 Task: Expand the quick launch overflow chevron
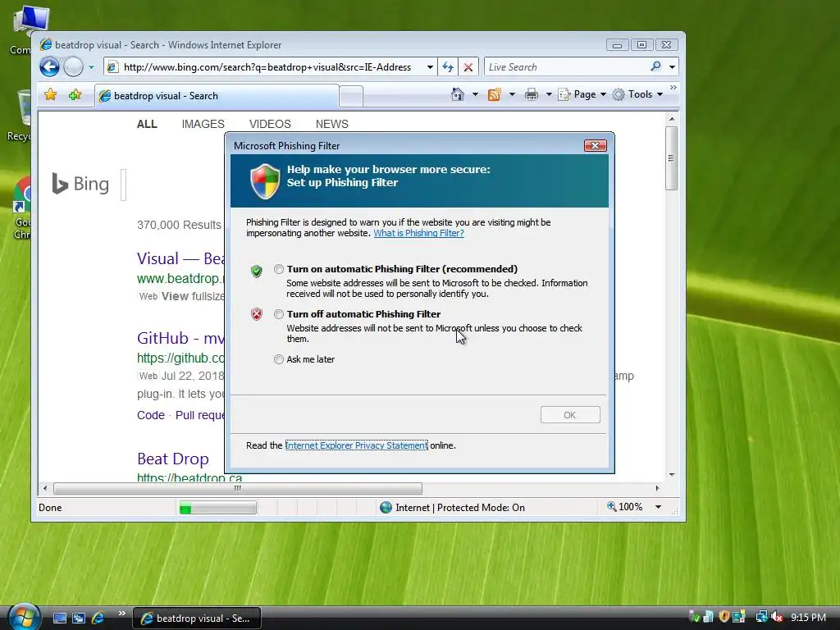coord(121,614)
